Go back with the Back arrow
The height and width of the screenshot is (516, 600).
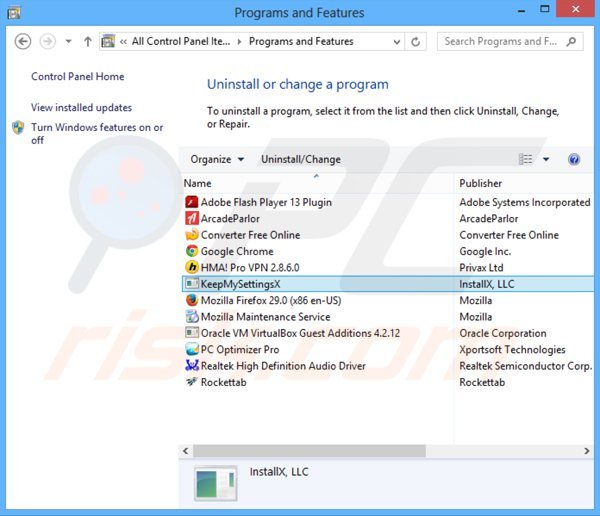point(23,41)
